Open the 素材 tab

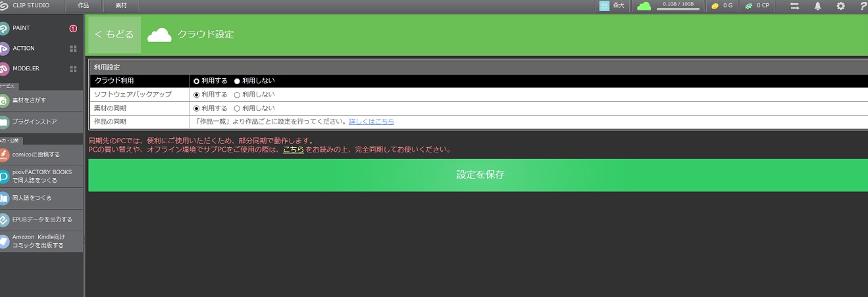point(121,5)
